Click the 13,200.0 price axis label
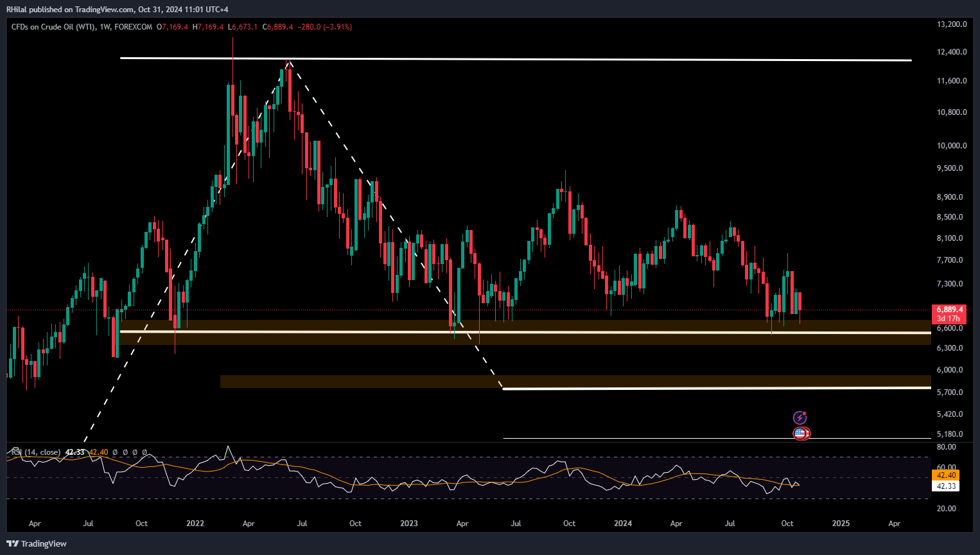 click(952, 24)
